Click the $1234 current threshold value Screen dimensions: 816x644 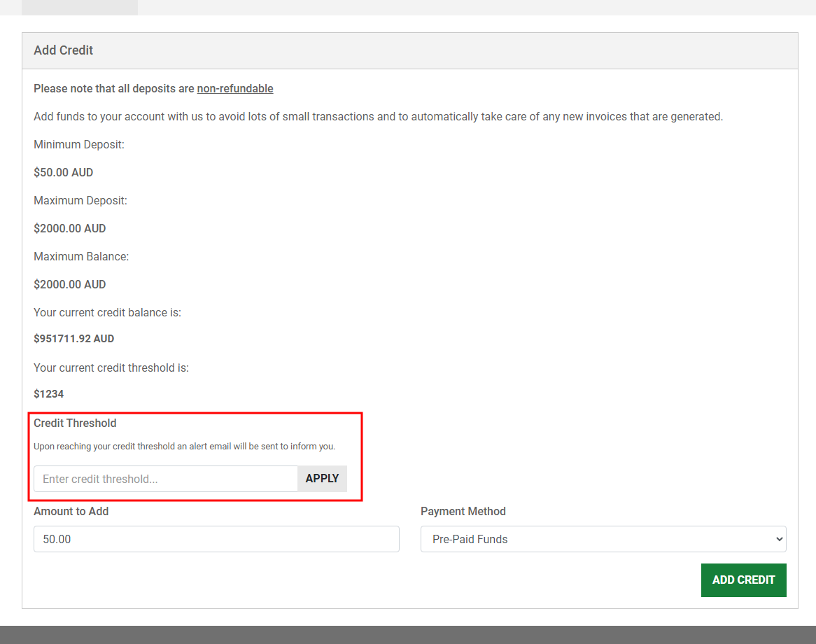(x=48, y=394)
